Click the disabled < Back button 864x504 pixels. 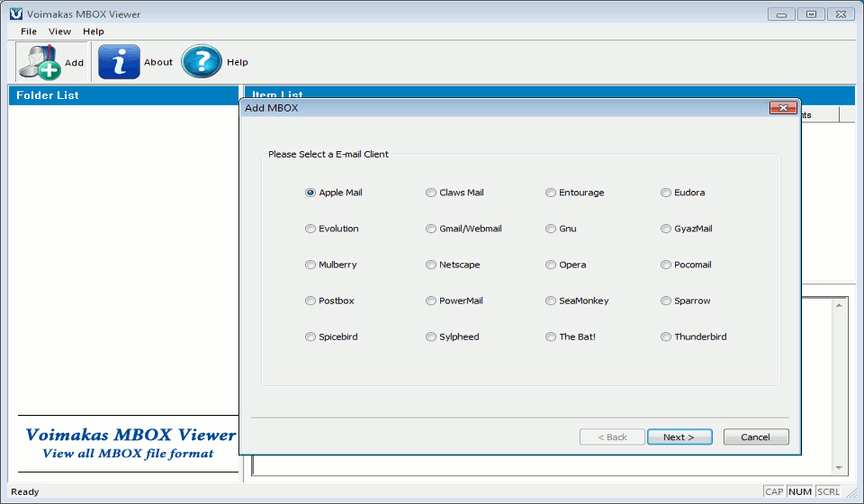click(x=612, y=436)
